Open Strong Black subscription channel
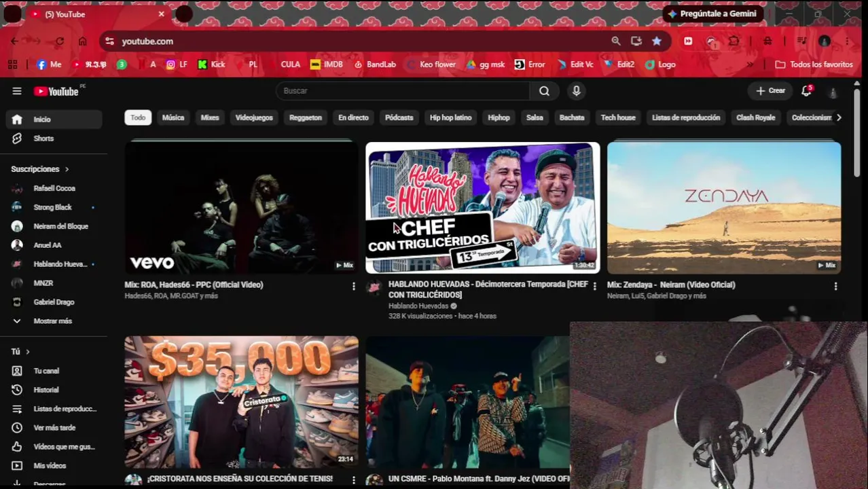868x489 pixels. [54, 207]
